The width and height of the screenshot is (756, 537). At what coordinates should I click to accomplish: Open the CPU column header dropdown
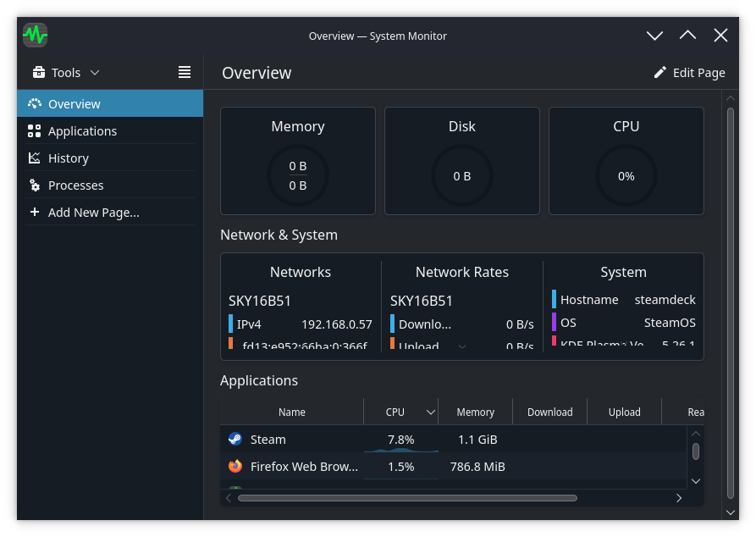431,412
